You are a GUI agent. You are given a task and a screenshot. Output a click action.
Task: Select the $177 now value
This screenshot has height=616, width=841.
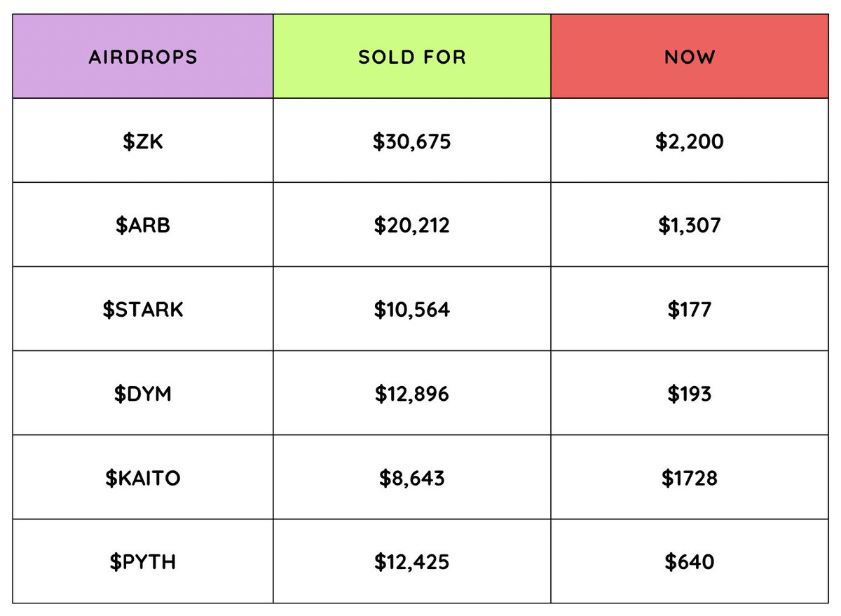690,310
